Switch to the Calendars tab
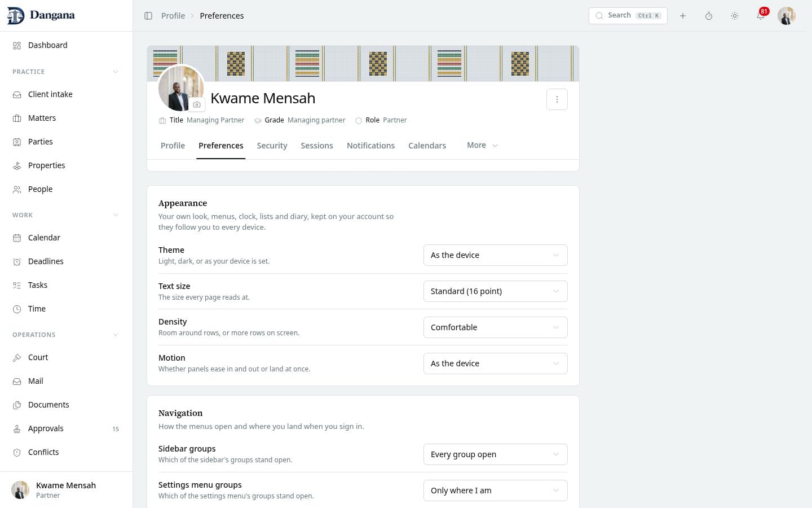812x508 pixels. click(x=427, y=146)
